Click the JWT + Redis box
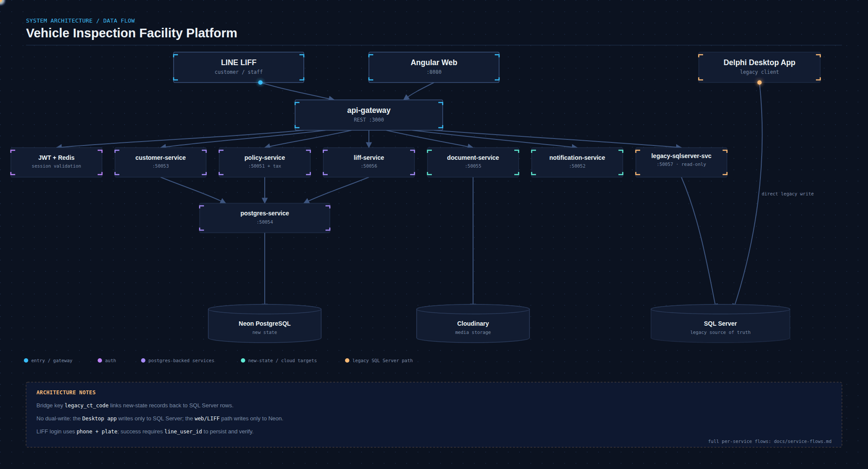The image size is (868, 469). pos(56,163)
